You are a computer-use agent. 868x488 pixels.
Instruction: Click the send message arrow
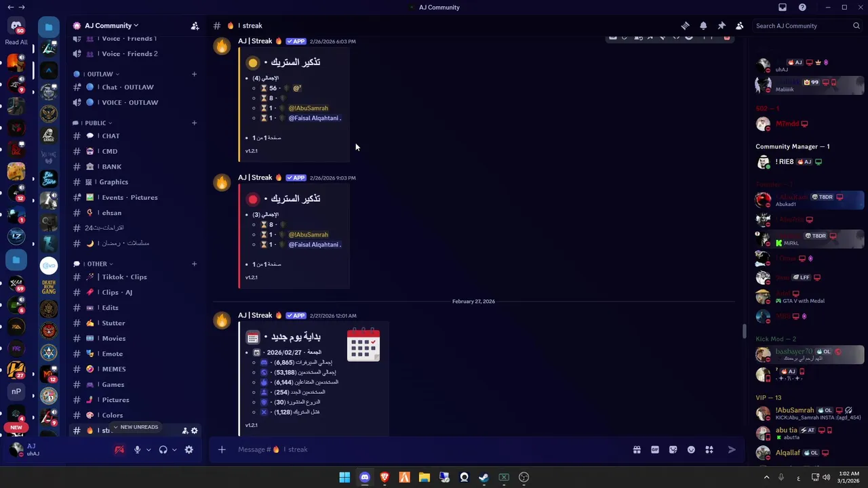coord(732,449)
